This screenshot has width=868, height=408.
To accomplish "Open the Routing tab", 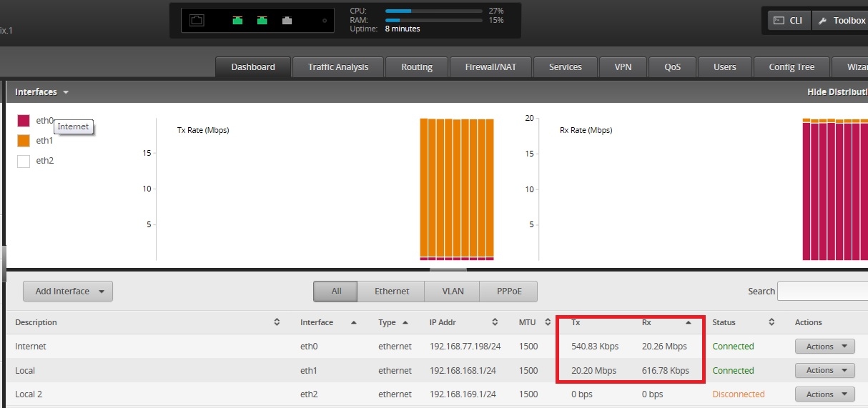I will [x=417, y=67].
